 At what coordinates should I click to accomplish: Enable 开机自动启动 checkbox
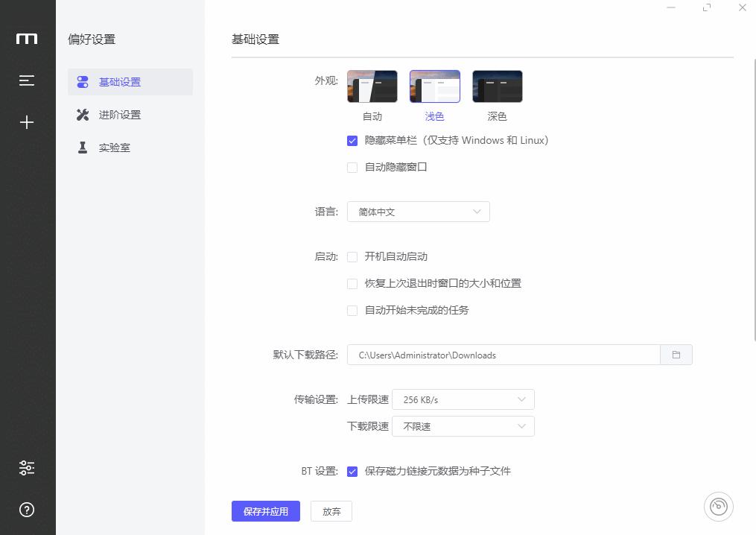click(x=352, y=256)
